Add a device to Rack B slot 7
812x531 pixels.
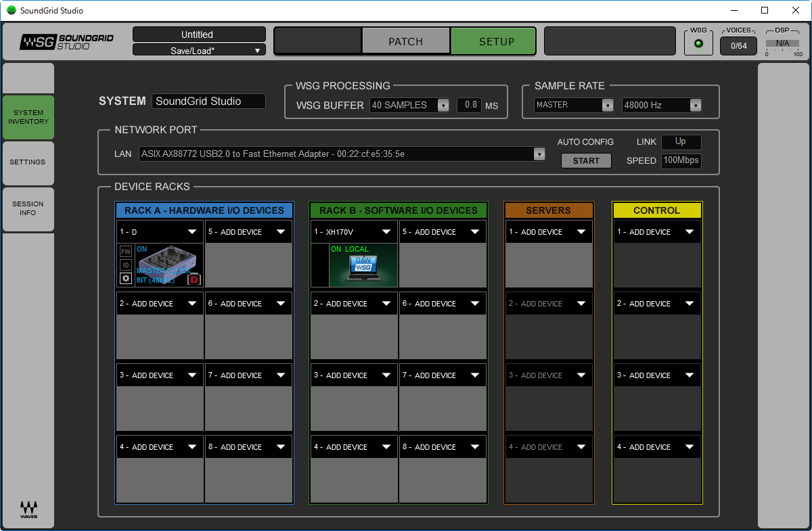tap(443, 375)
